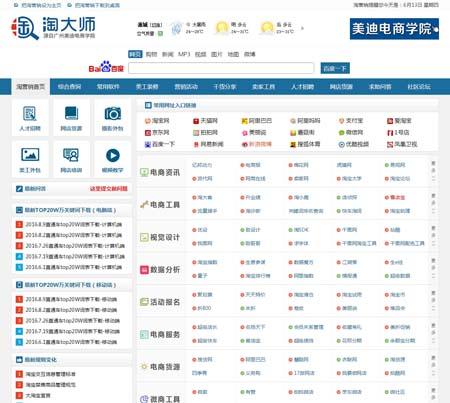Viewport: 450px width, 403px height.
Task: Open the 摄影外包 camera tile
Action: [113, 117]
